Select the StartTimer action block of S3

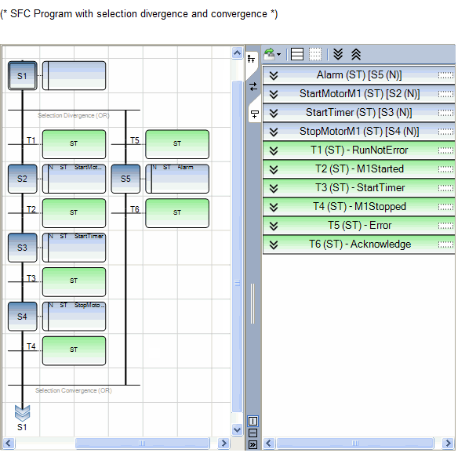(x=74, y=248)
